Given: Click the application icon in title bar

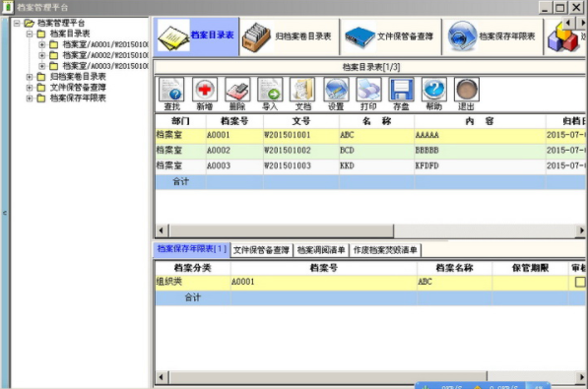Looking at the screenshot, I should (7, 7).
